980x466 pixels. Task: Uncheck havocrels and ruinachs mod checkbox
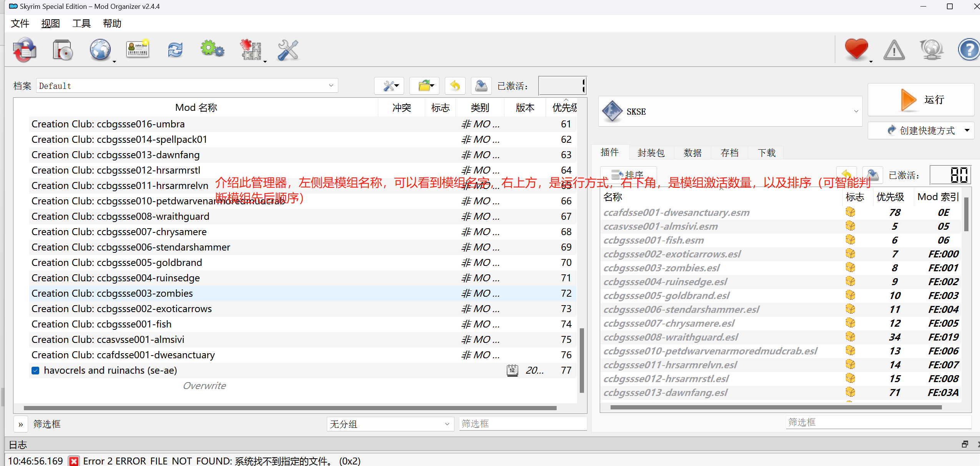tap(35, 371)
